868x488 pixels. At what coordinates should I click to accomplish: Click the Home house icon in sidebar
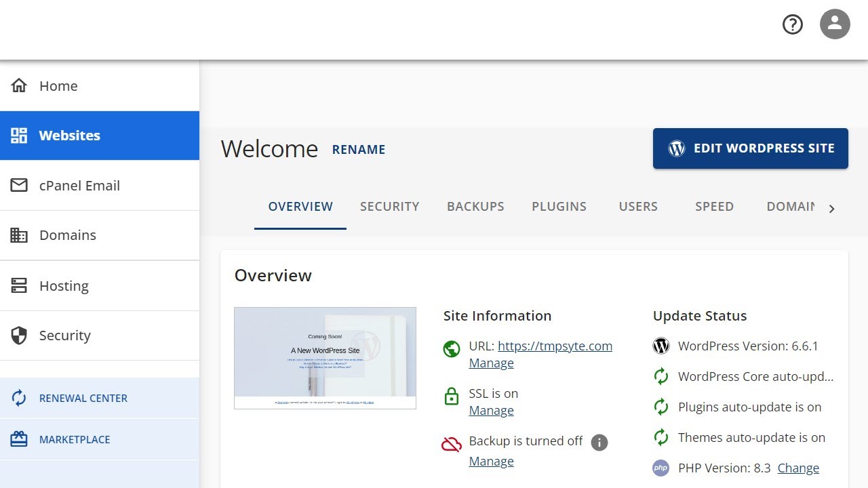click(19, 85)
